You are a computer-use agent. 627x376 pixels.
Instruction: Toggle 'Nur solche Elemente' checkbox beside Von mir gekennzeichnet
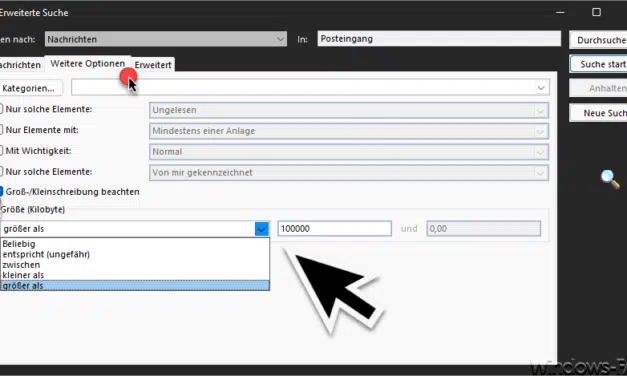tap(1, 171)
